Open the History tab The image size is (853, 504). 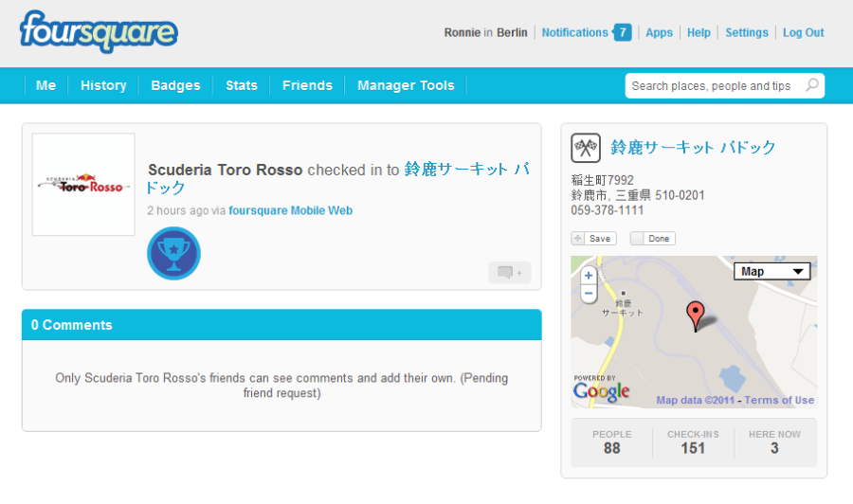click(x=103, y=85)
